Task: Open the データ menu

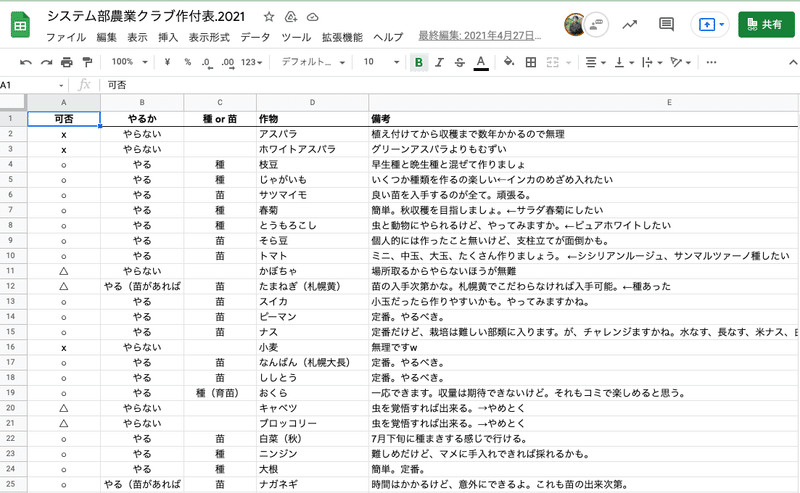Action: [x=255, y=37]
